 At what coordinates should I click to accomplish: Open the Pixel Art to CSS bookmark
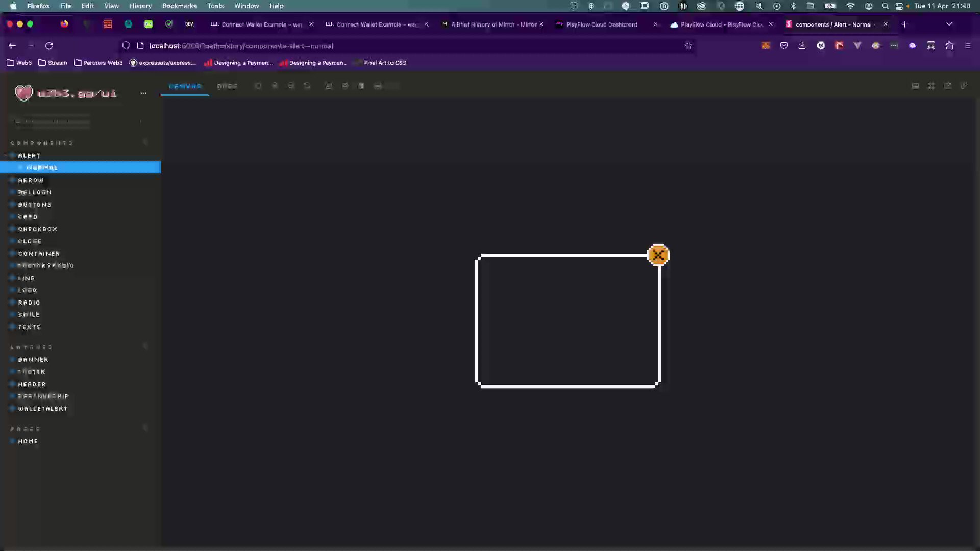point(380,63)
